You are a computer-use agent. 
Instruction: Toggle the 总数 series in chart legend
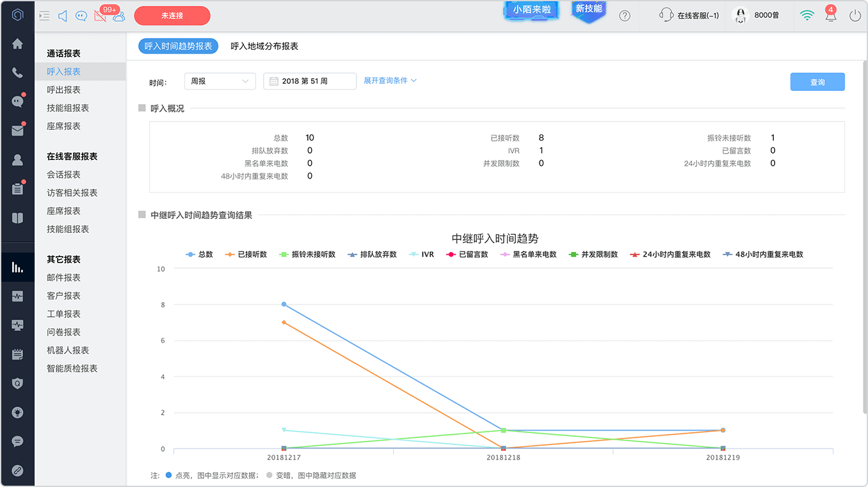coord(199,254)
